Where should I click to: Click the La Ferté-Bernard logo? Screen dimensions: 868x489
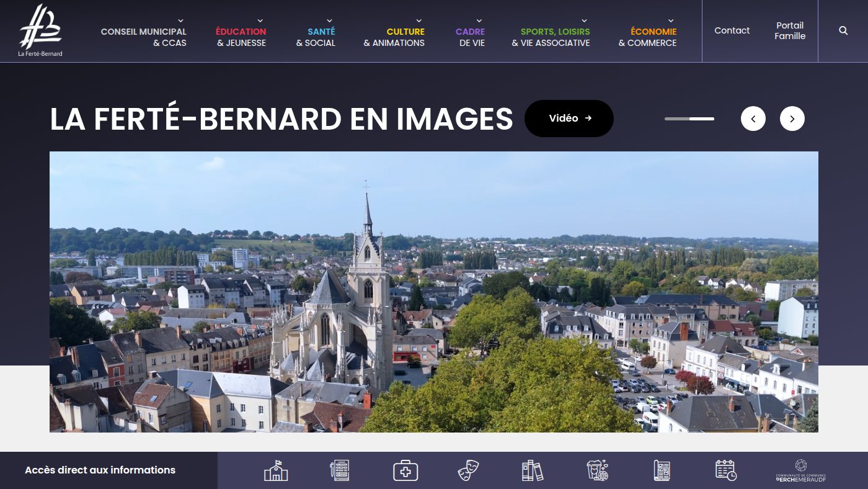pyautogui.click(x=40, y=30)
